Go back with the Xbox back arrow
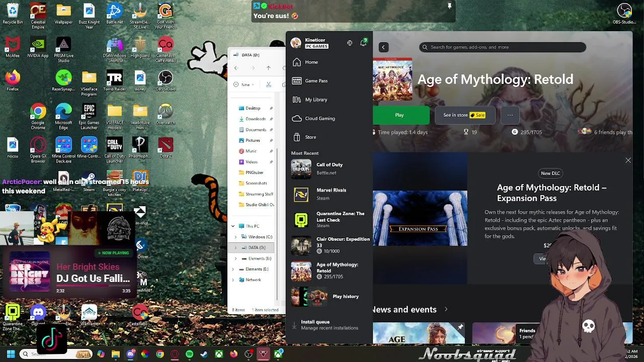644x362 pixels. (383, 47)
